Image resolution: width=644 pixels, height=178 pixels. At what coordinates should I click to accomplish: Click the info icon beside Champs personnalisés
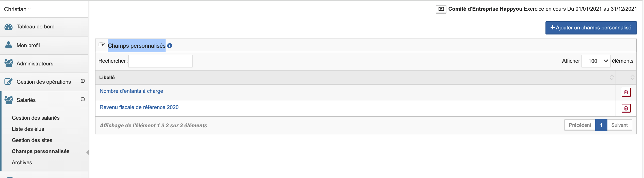[170, 46]
